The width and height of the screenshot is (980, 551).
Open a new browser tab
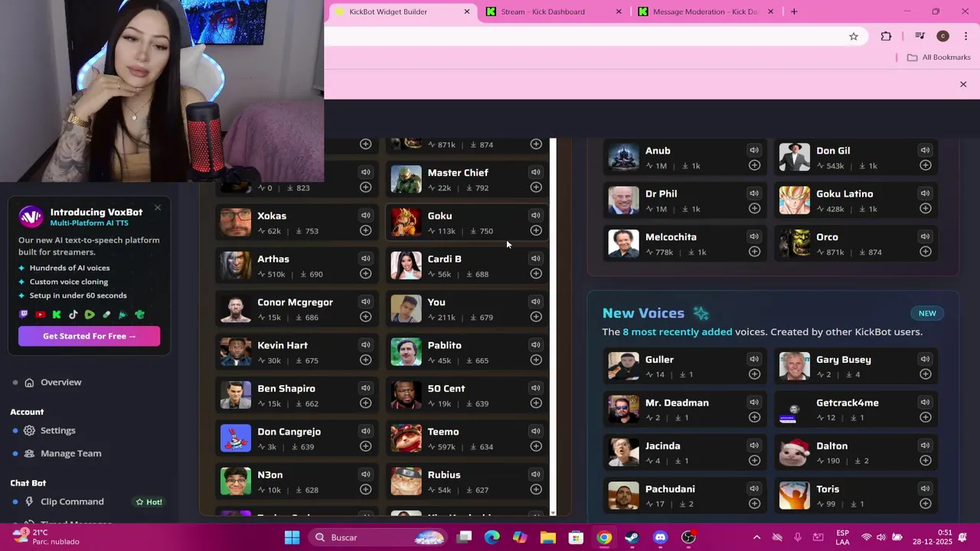tap(794, 11)
